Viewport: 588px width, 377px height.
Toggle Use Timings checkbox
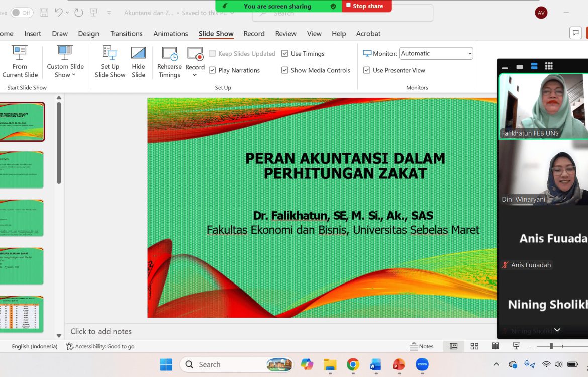[284, 54]
